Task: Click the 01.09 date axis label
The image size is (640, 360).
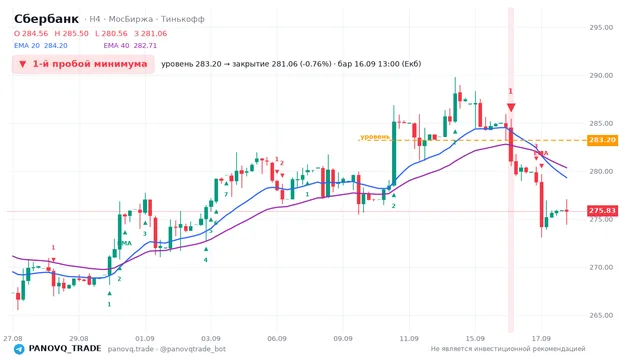Action: [145, 338]
